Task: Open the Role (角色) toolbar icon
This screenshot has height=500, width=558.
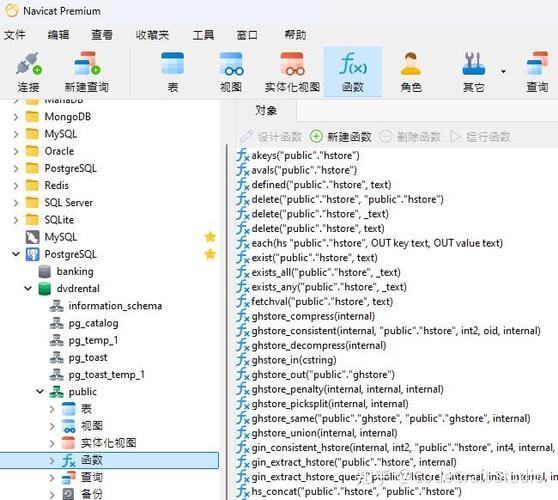Action: [411, 72]
